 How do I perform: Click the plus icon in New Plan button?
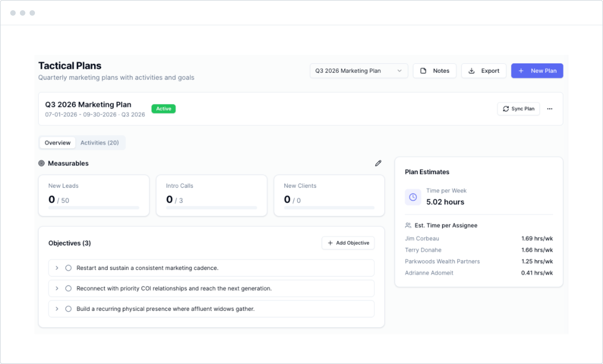pyautogui.click(x=521, y=71)
